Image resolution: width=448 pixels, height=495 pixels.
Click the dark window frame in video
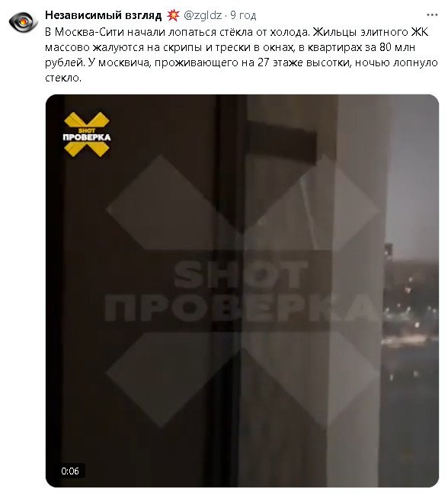pos(229,284)
